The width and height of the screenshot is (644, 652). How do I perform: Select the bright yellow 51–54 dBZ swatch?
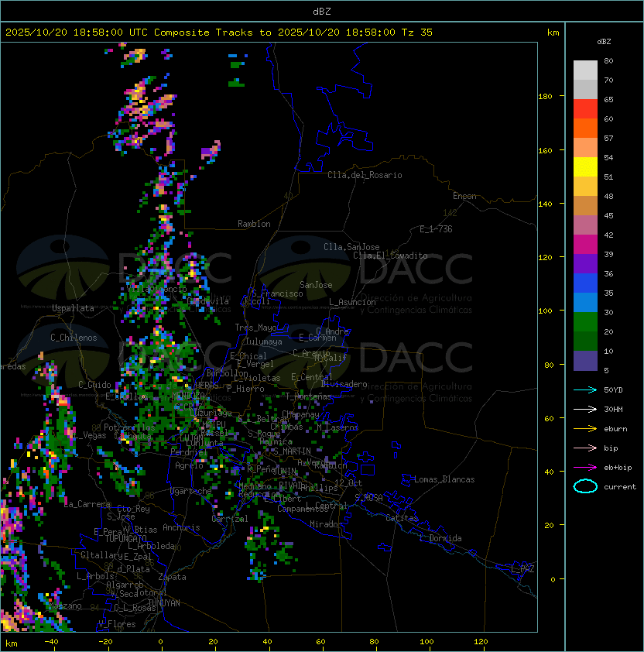click(x=585, y=167)
